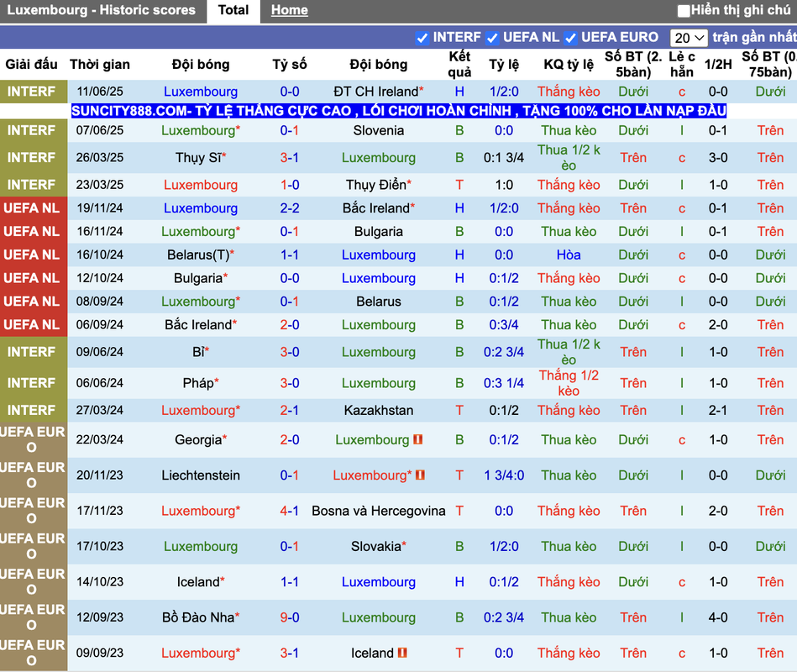Click the 2-1 half-time score for Kazakhstan

(x=718, y=410)
